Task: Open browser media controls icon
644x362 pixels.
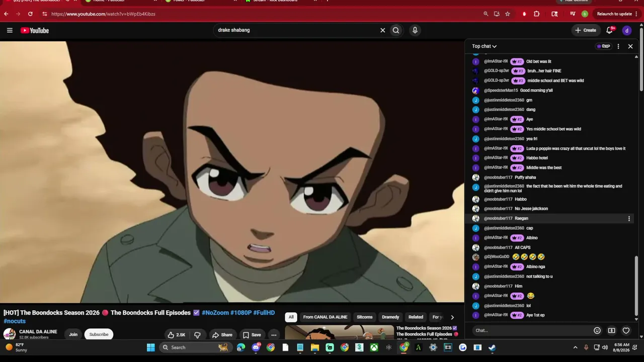Action: (573, 14)
